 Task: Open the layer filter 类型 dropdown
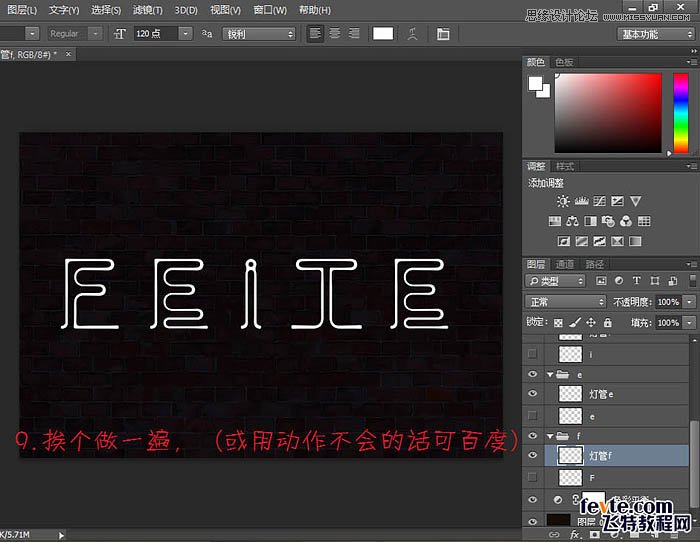[x=555, y=281]
